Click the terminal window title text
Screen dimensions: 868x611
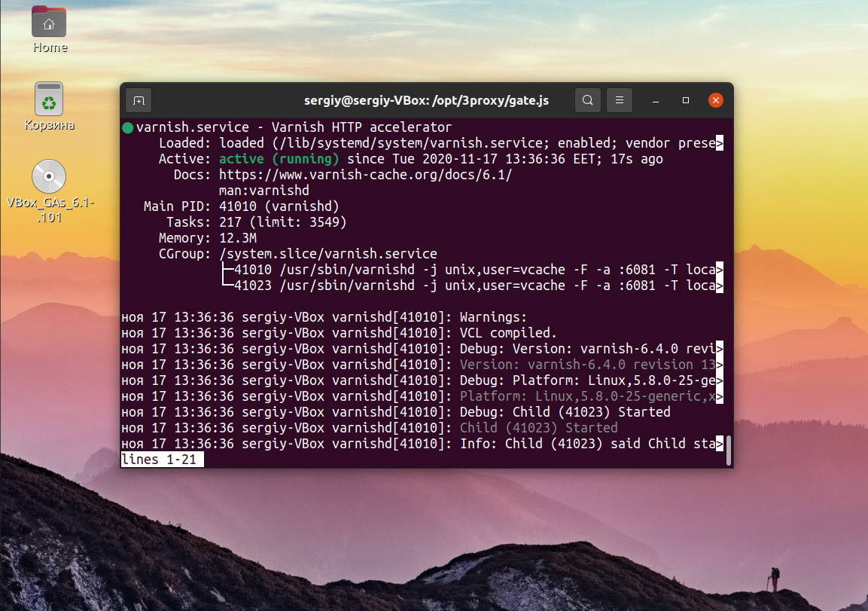426,100
